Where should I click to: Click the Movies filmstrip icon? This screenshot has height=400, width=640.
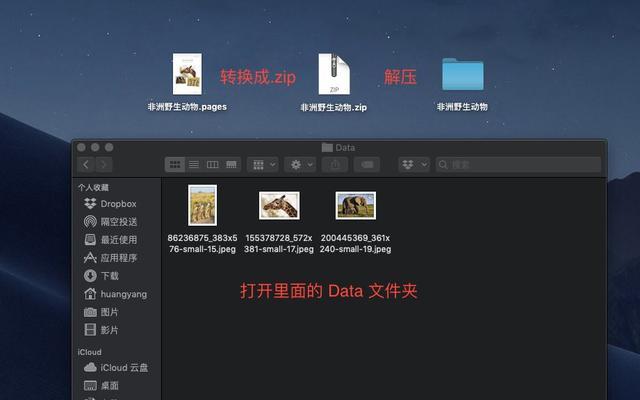click(x=90, y=329)
